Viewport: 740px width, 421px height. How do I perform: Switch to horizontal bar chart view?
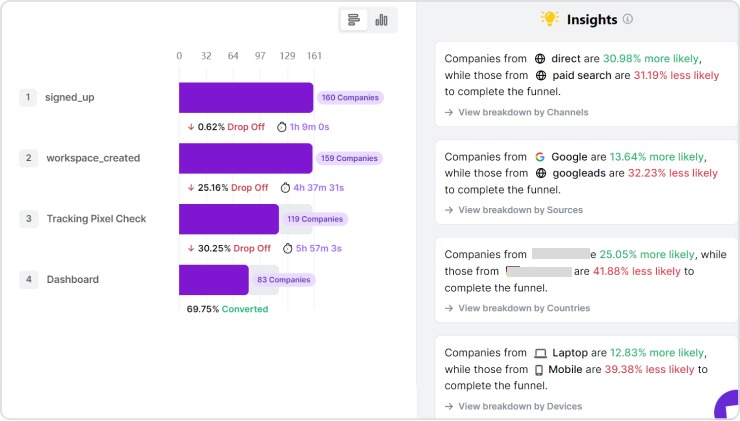[x=354, y=20]
